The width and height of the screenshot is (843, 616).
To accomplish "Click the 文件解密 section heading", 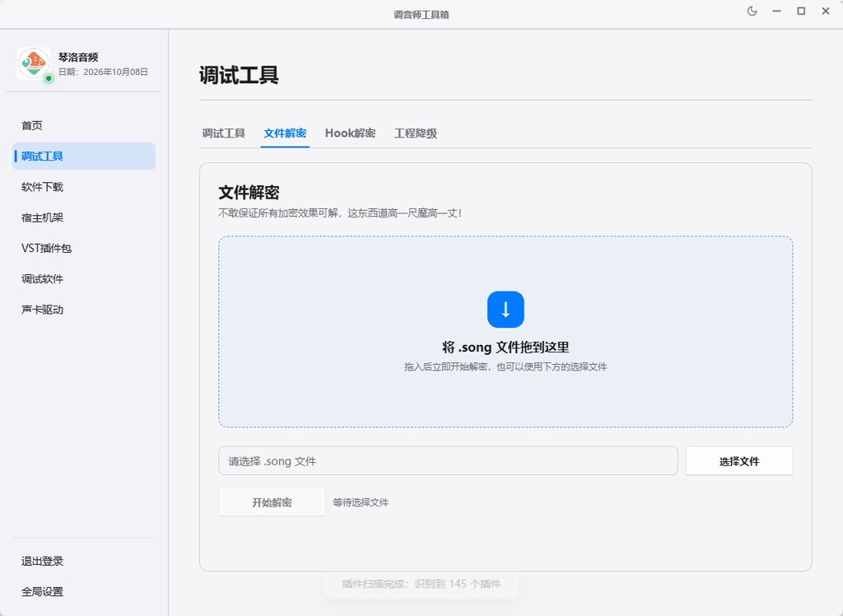I will click(x=249, y=193).
